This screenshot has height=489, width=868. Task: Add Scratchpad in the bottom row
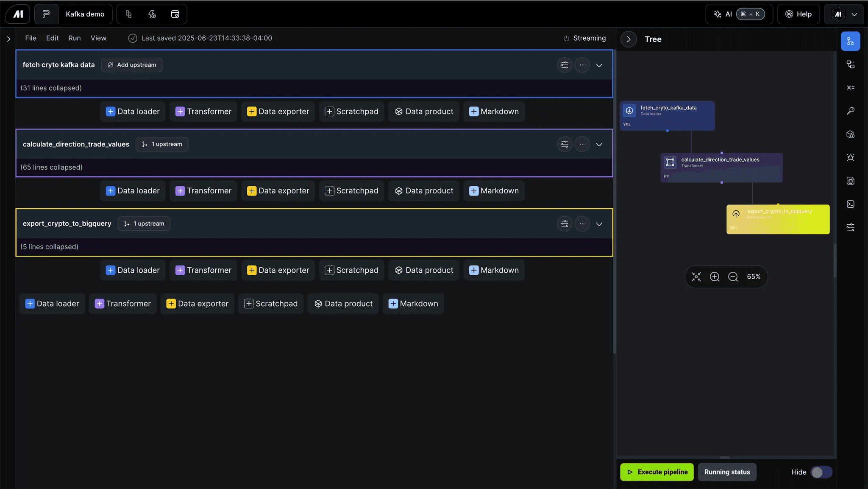pyautogui.click(x=271, y=304)
